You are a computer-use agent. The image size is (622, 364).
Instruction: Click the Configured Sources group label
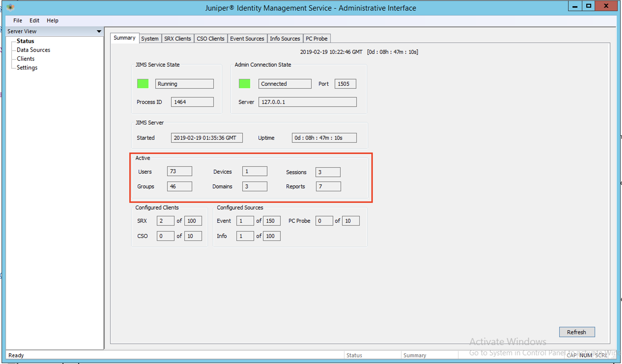[x=240, y=207]
